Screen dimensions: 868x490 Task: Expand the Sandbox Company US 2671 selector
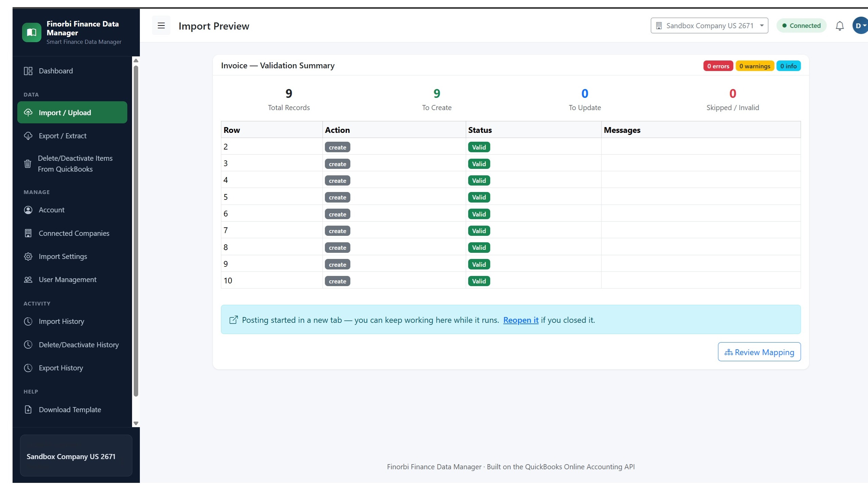709,25
